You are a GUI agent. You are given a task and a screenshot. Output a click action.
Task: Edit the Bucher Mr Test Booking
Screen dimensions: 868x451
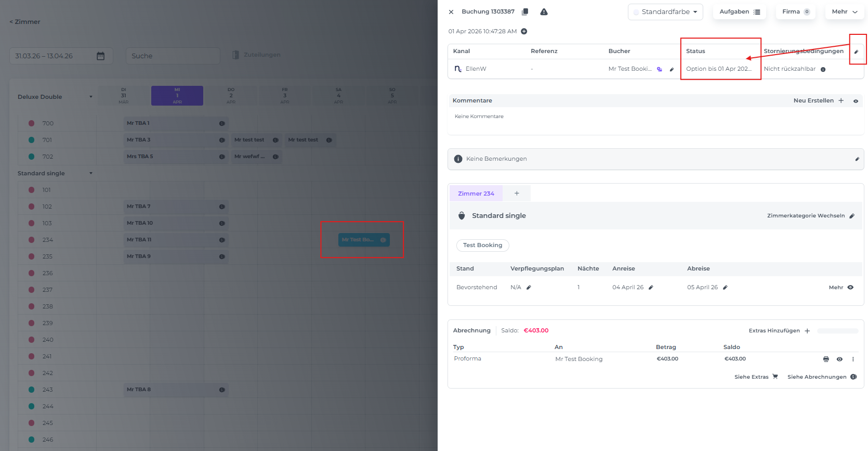tap(672, 69)
